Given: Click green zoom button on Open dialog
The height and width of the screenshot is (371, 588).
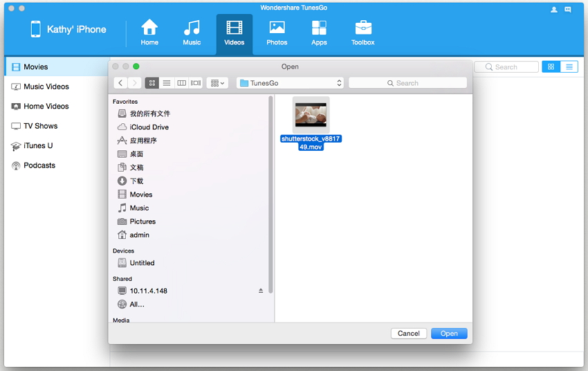Looking at the screenshot, I should tap(136, 66).
